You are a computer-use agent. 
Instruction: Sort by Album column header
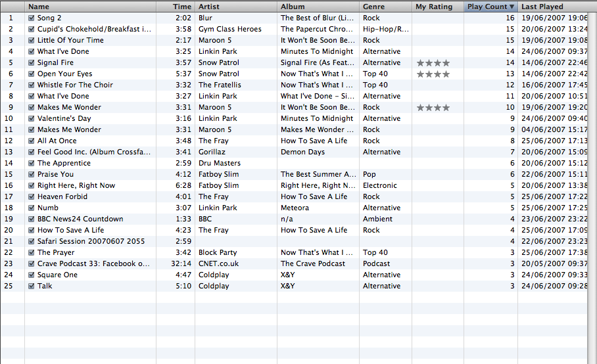pyautogui.click(x=318, y=7)
